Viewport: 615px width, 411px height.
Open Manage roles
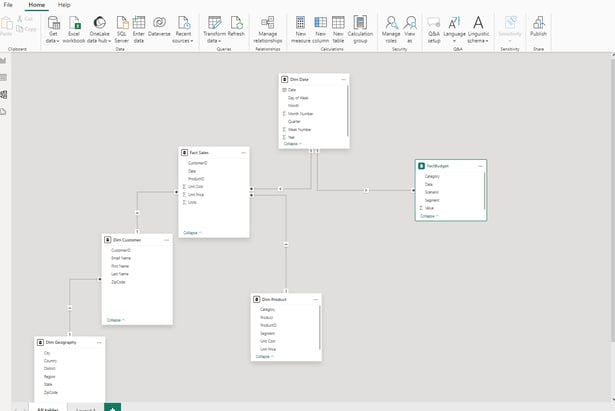click(x=391, y=29)
